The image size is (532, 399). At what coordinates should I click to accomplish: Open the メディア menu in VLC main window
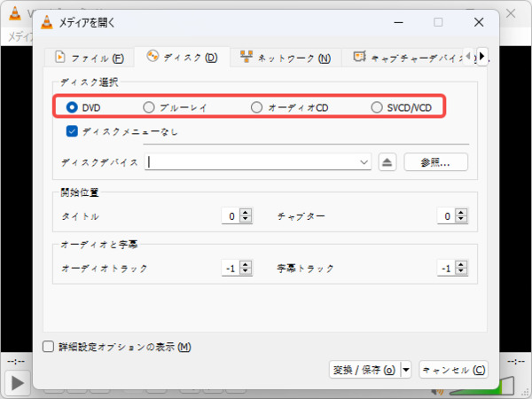20,36
